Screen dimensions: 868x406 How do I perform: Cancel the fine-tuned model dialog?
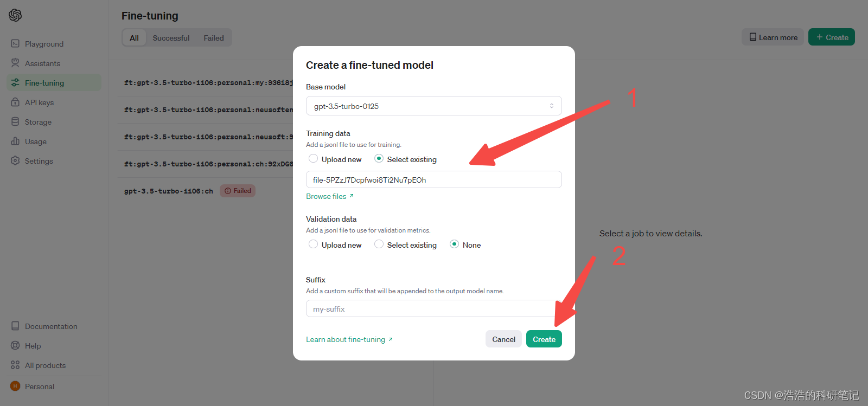pos(503,339)
